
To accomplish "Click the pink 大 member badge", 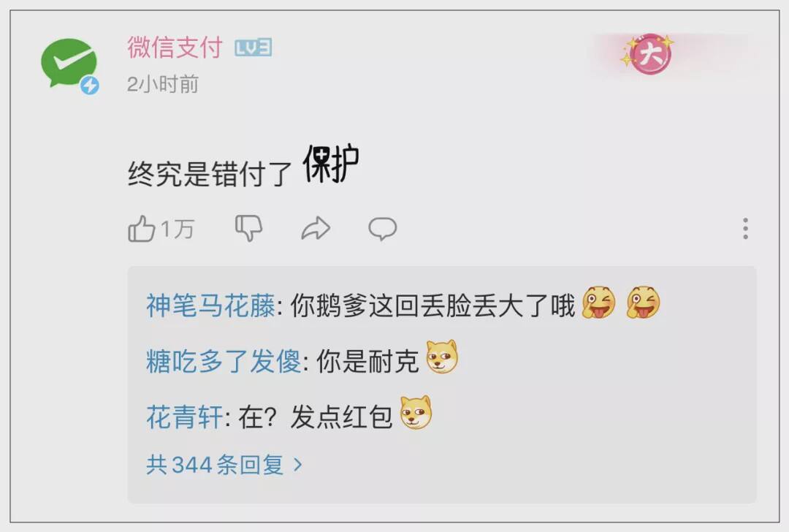I will [x=650, y=54].
